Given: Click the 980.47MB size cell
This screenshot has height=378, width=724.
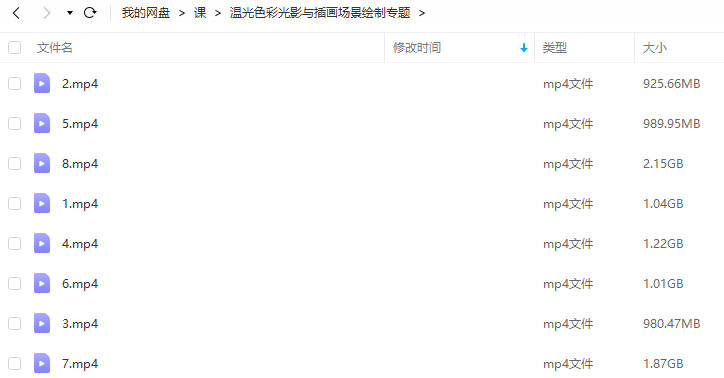Looking at the screenshot, I should (x=672, y=324).
